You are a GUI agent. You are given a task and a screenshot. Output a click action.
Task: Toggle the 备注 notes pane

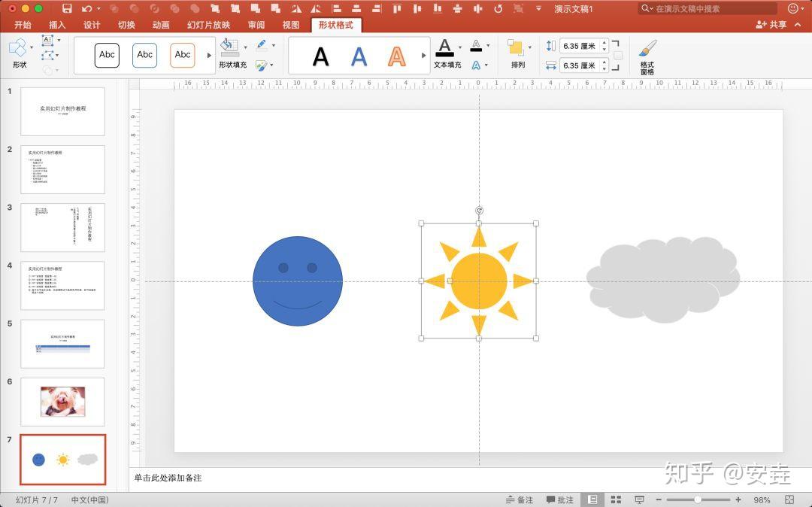click(519, 499)
